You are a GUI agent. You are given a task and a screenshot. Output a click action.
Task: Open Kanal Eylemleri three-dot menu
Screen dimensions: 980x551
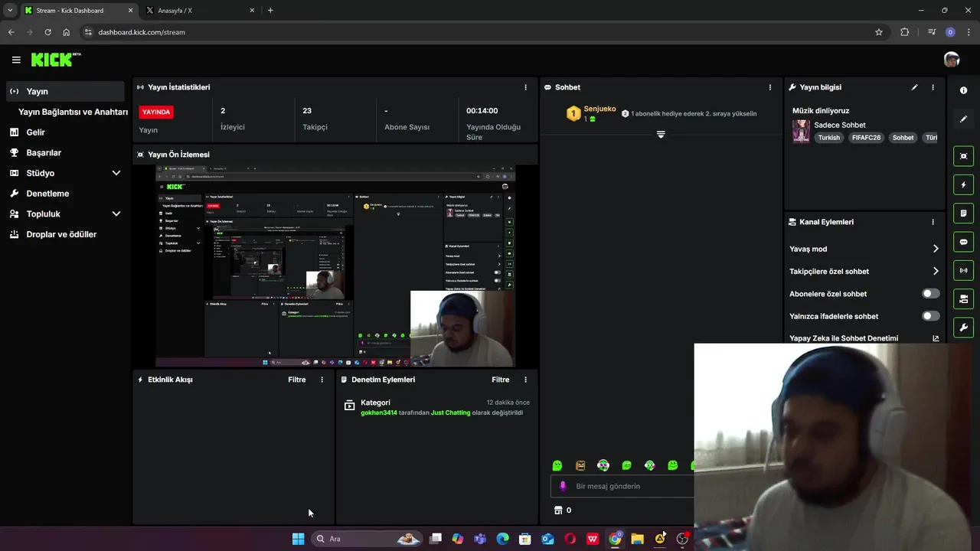[x=933, y=222]
